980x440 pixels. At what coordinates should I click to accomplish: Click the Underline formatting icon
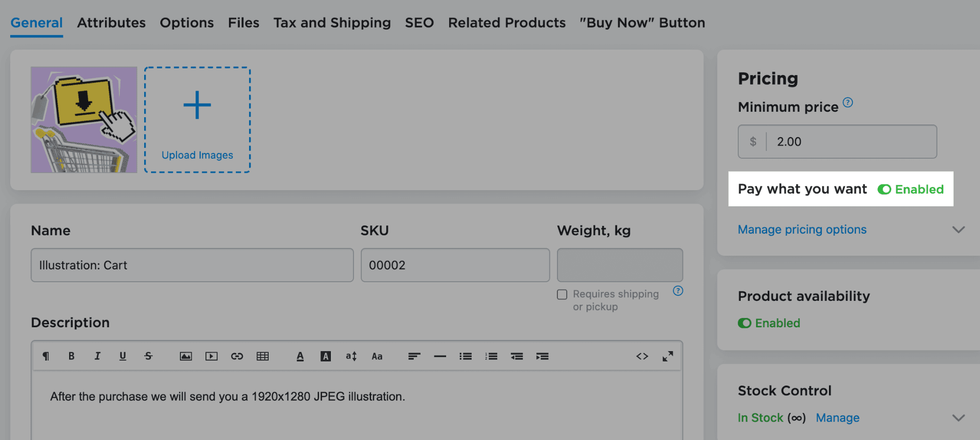coord(122,356)
